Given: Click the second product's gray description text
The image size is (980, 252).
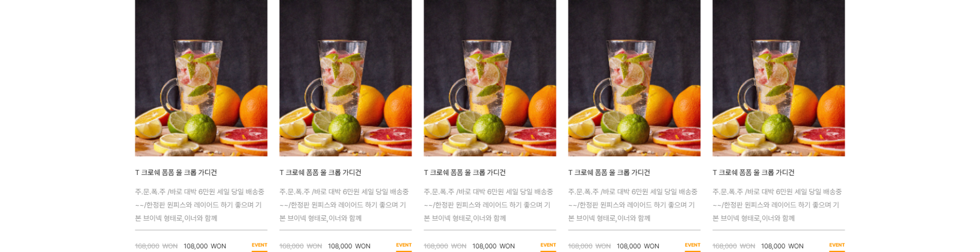Looking at the screenshot, I should tap(344, 205).
